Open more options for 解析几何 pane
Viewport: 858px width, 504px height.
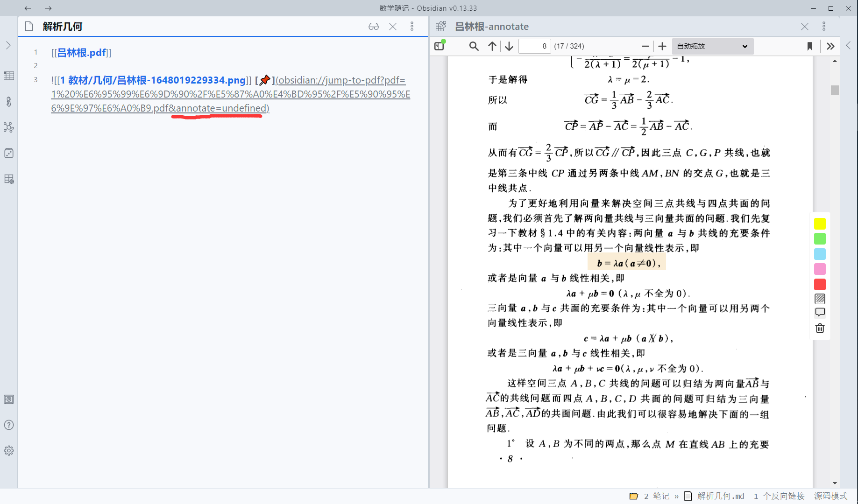(x=412, y=27)
